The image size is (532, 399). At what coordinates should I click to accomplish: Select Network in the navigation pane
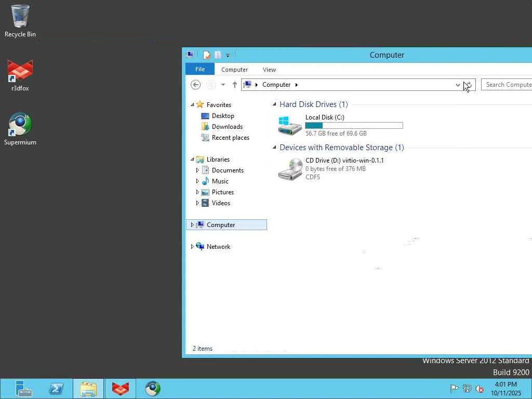click(x=218, y=247)
